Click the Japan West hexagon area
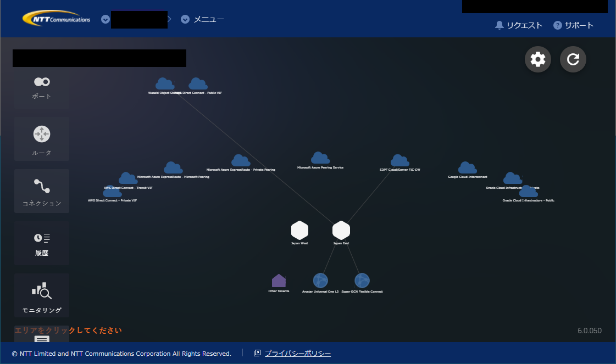Image resolution: width=616 pixels, height=364 pixels. (x=299, y=230)
